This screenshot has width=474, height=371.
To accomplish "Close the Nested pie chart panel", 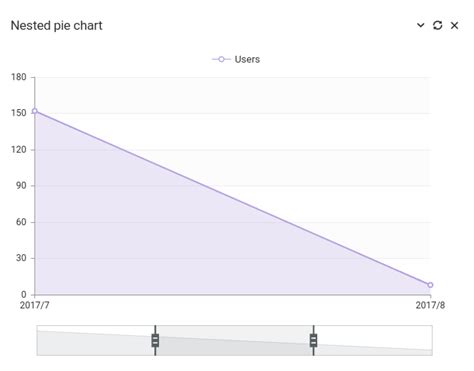I will [454, 25].
